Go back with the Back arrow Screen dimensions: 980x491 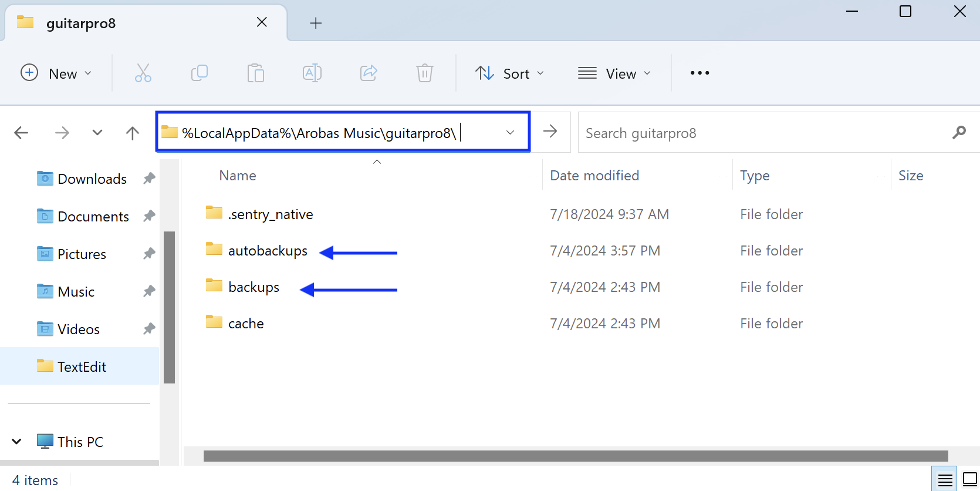pos(21,133)
